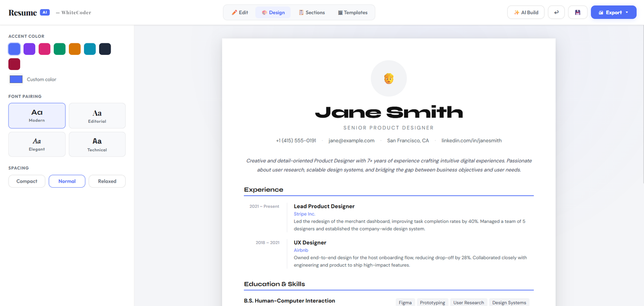Click the Education & Skills heading

274,284
